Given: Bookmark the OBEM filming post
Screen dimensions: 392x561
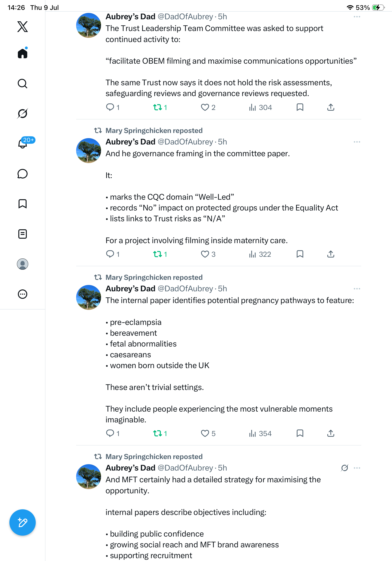Looking at the screenshot, I should [x=300, y=107].
